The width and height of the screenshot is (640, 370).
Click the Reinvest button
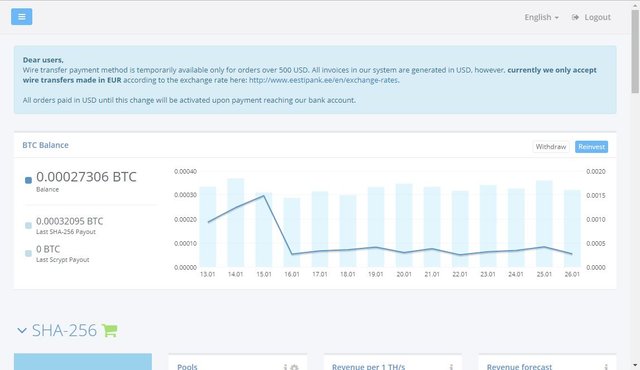[x=591, y=147]
